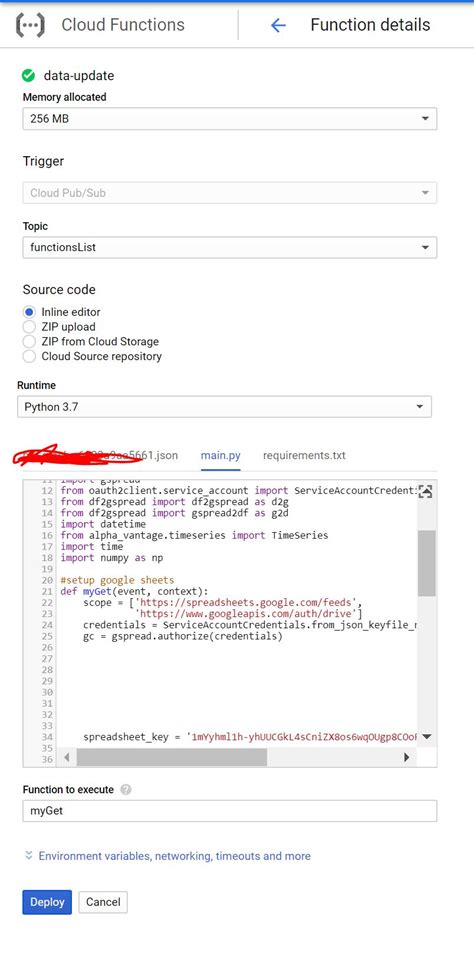Click the green check status icon
The image size is (474, 963).
tap(28, 76)
